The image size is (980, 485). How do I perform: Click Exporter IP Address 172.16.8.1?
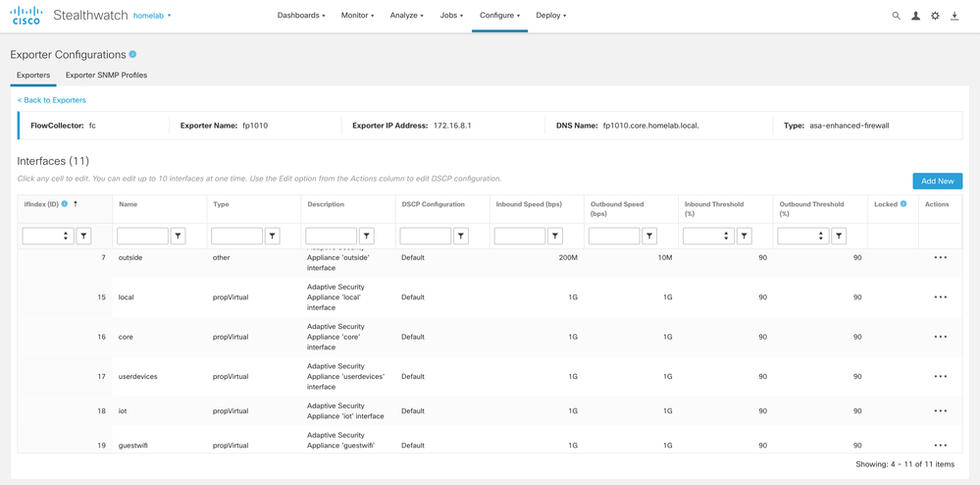452,125
